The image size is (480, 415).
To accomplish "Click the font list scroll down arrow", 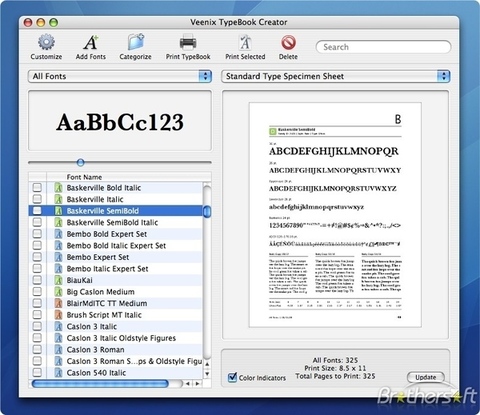I will [207, 374].
